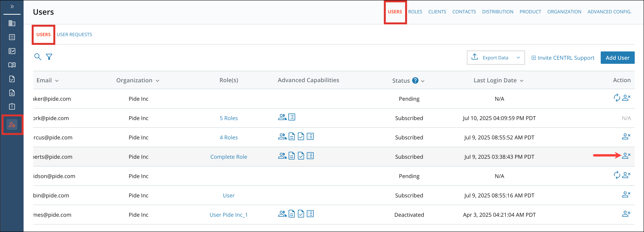Expand Organization column sort chevron
Screen dimensions: 644x232
(158, 81)
